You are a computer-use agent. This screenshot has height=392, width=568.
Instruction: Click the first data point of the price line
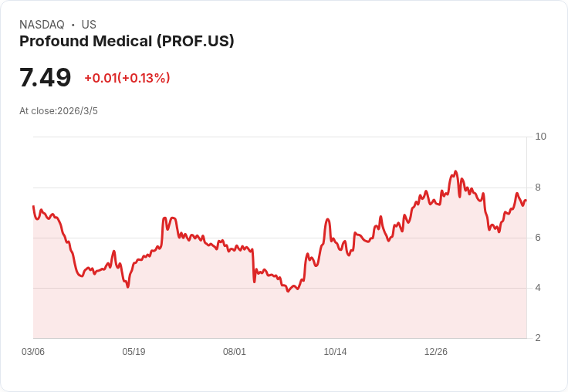click(33, 206)
